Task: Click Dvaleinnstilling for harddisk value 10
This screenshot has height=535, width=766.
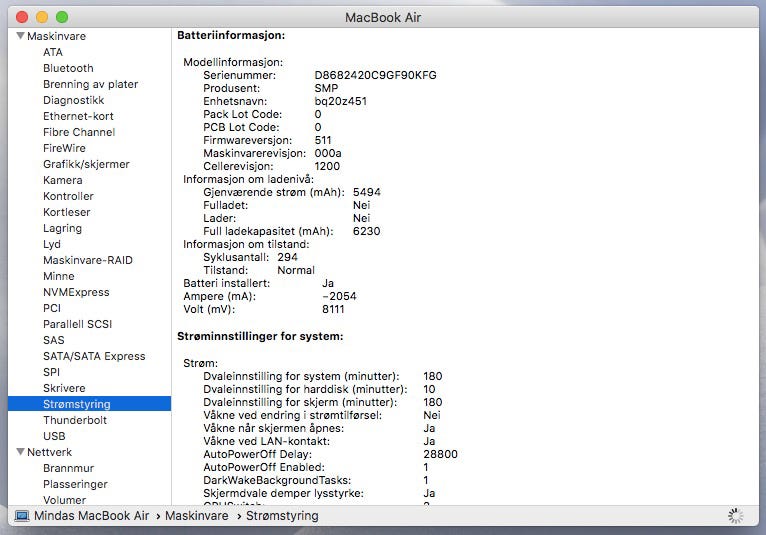Action: pyautogui.click(x=429, y=389)
